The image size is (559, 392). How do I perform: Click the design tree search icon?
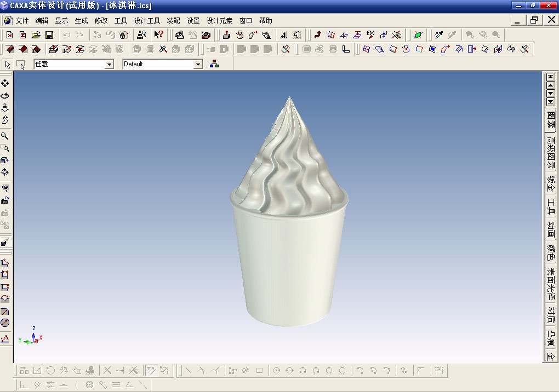point(141,35)
